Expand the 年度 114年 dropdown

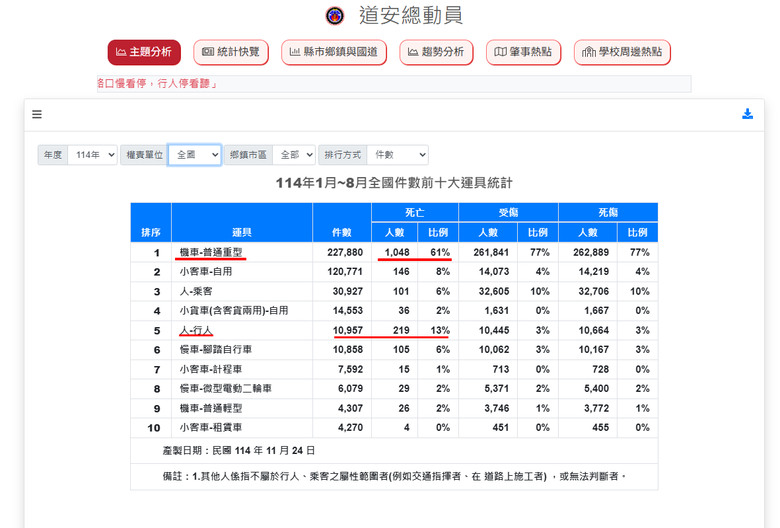tap(93, 155)
